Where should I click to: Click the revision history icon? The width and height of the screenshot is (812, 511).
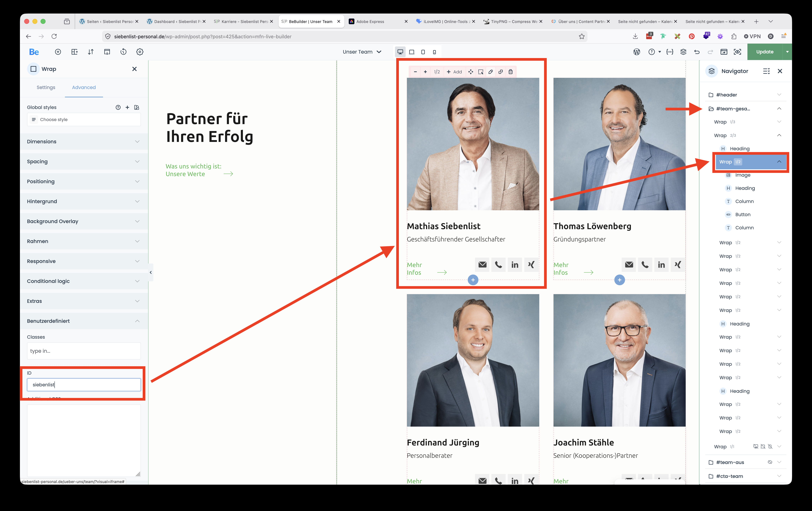[123, 52]
